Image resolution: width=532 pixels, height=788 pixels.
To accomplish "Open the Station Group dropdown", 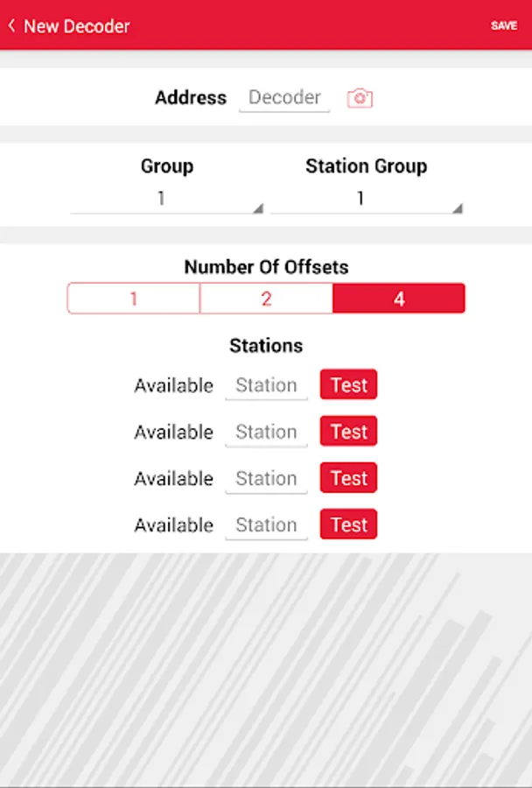I will [360, 199].
